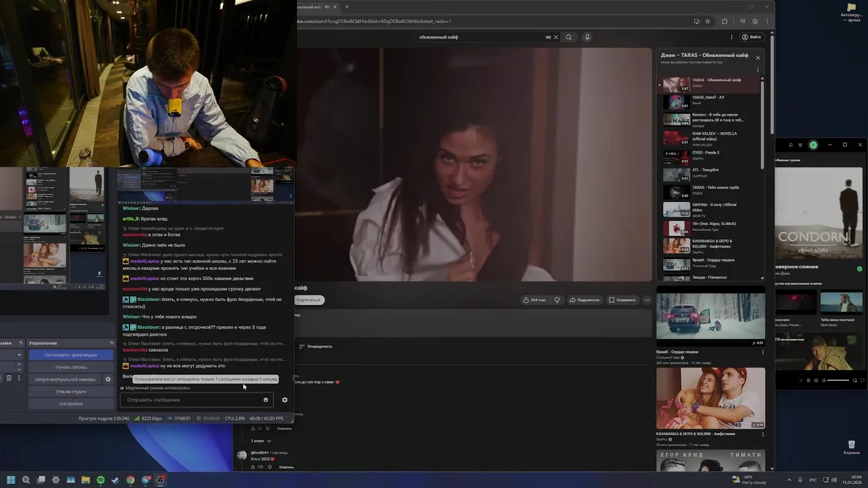Screen dimensions: 868x488
Task: Expand the 1 ответ replies thread
Action: coord(261,441)
